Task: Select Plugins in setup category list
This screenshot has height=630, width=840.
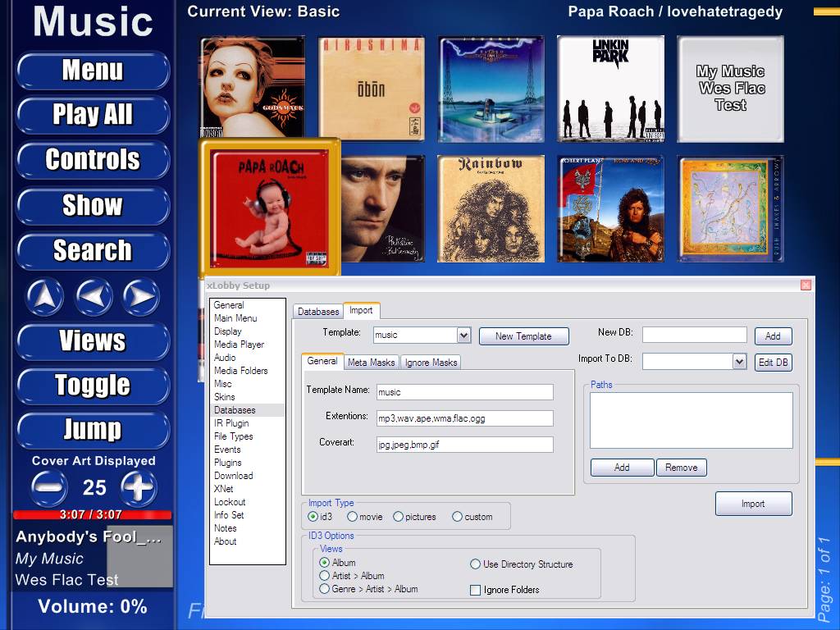Action: click(247, 463)
